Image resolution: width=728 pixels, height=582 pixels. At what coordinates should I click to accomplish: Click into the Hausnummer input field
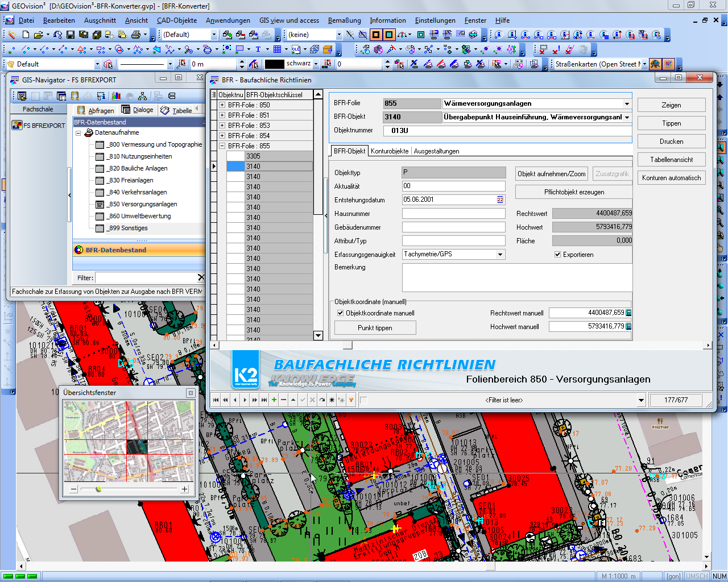click(x=453, y=214)
